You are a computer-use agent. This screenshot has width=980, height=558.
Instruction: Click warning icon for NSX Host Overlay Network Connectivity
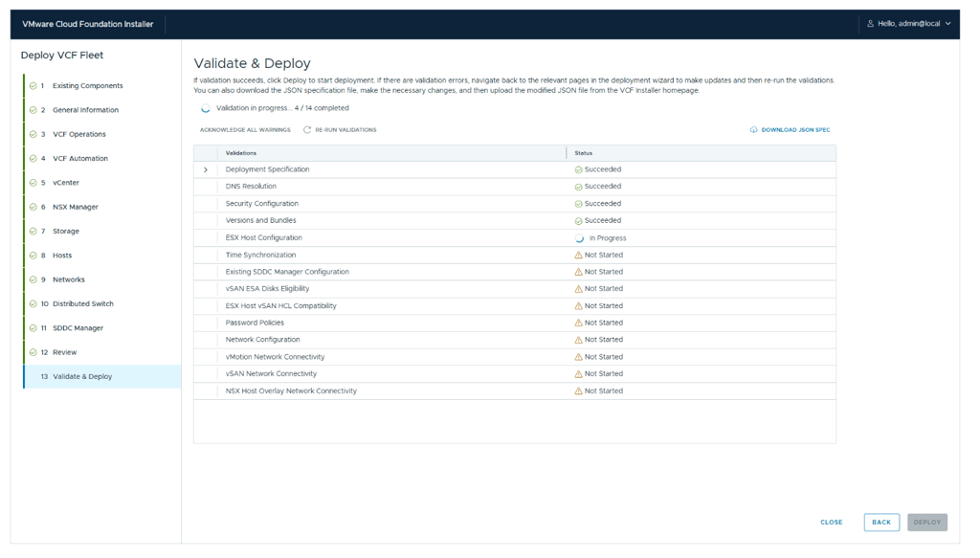point(578,391)
